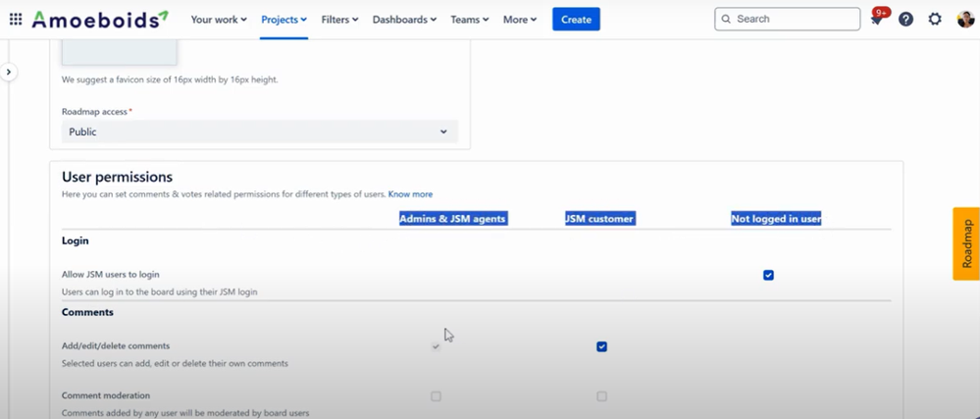Click the Admins & JSM agents column header
The width and height of the screenshot is (980, 419).
(x=452, y=218)
